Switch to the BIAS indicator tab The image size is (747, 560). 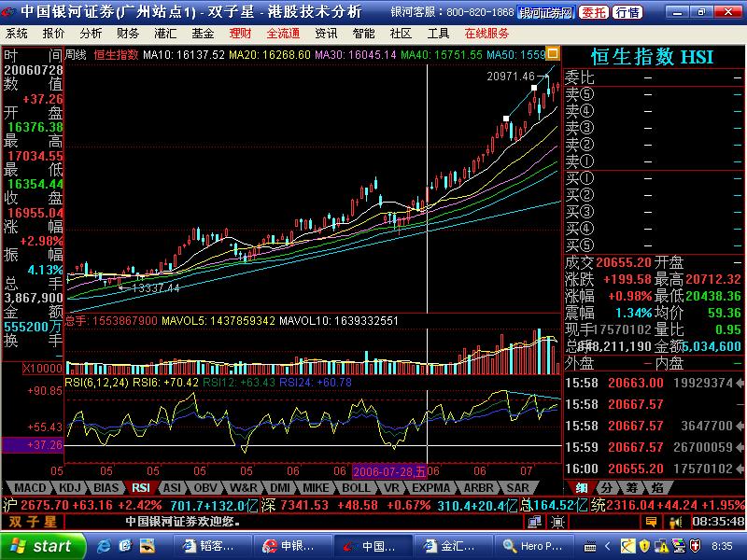coord(106,487)
